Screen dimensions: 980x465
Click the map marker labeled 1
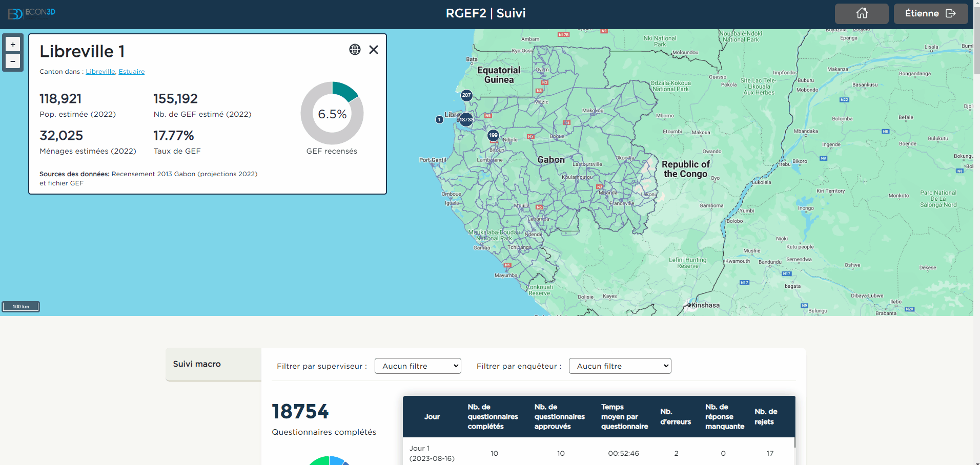pyautogui.click(x=439, y=120)
